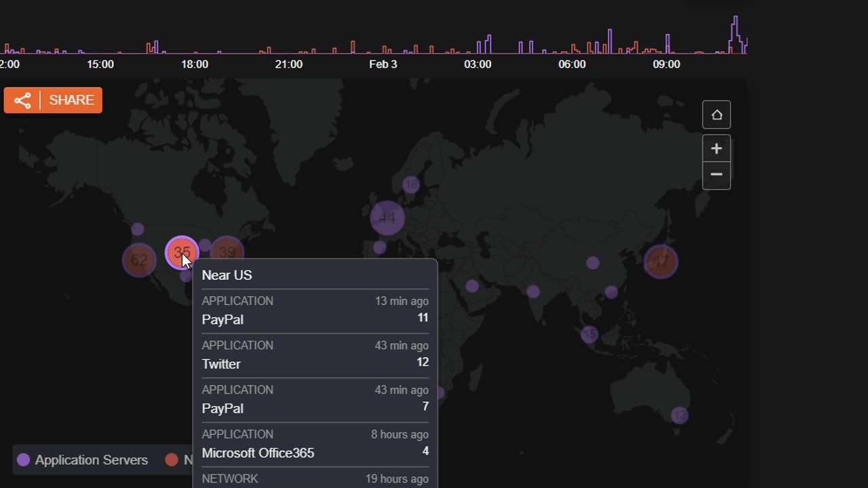The width and height of the screenshot is (868, 488).
Task: Toggle the Application Servers legend item
Action: pyautogui.click(x=82, y=460)
